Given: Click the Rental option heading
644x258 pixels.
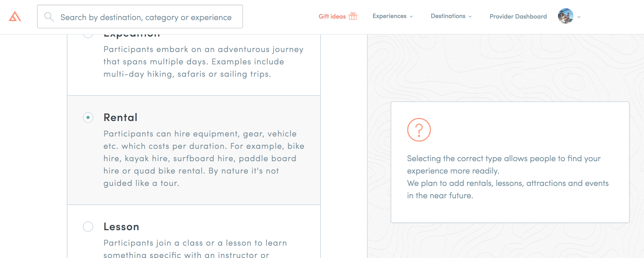Looking at the screenshot, I should click(x=120, y=117).
